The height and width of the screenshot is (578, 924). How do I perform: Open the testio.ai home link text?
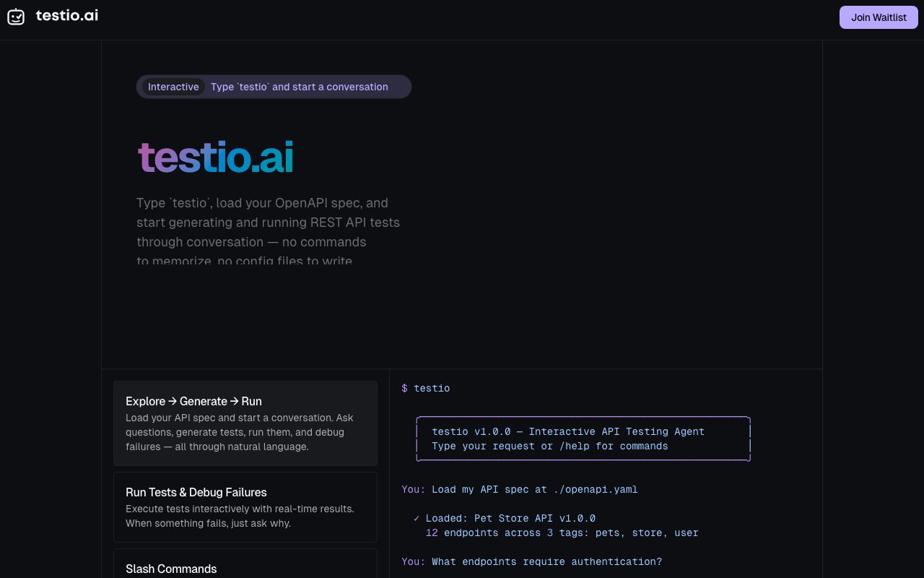pos(66,16)
